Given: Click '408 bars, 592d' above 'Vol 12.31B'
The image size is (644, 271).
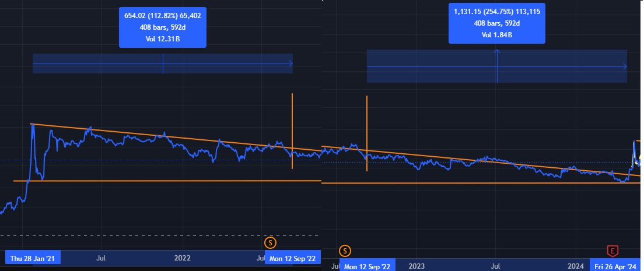Looking at the screenshot, I should (x=163, y=27).
